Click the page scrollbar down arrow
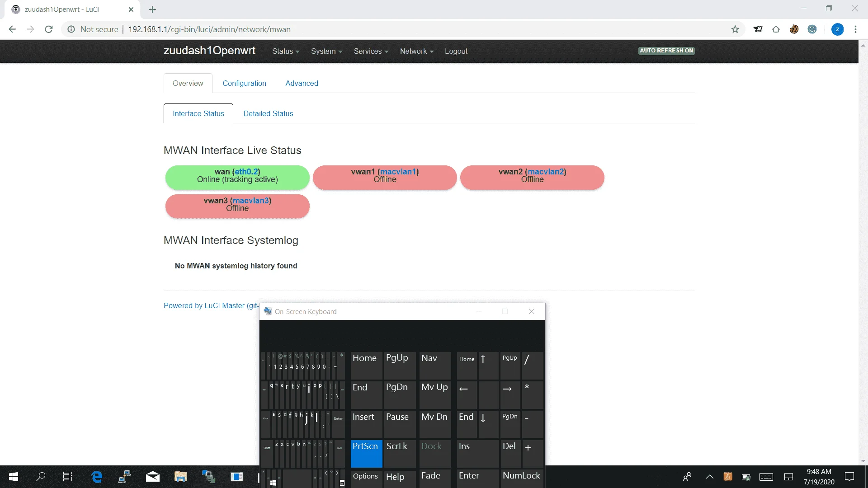Viewport: 868px width, 488px height. point(863,461)
